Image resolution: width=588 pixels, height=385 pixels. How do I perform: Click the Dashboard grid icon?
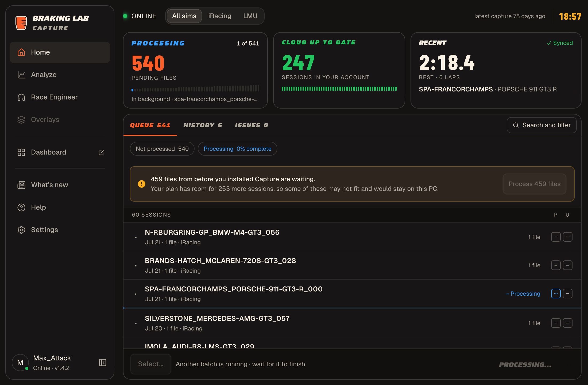point(21,152)
